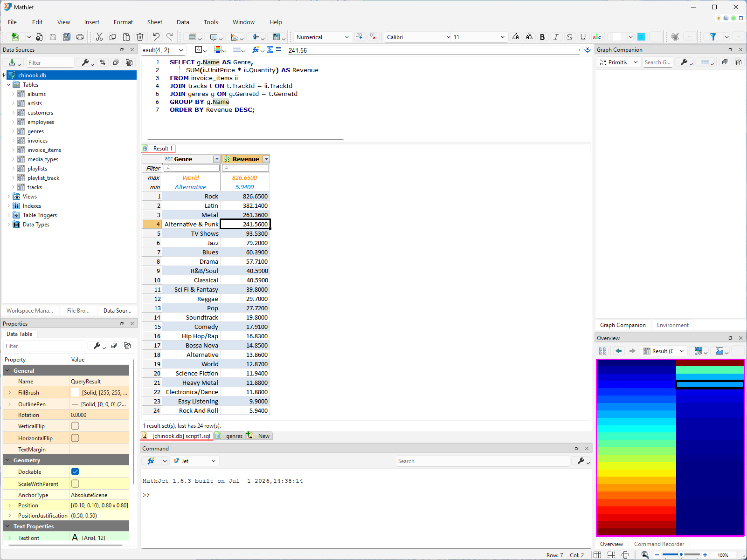Increase font size with larger A icon

(x=516, y=37)
